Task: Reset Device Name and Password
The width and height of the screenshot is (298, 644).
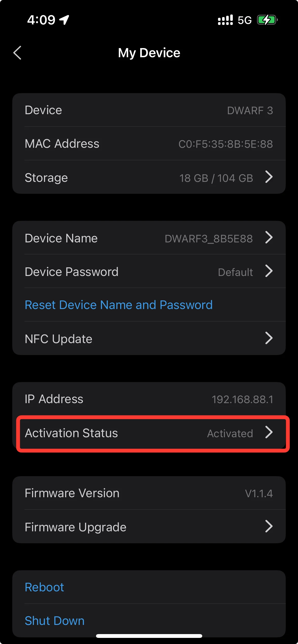Action: point(119,305)
